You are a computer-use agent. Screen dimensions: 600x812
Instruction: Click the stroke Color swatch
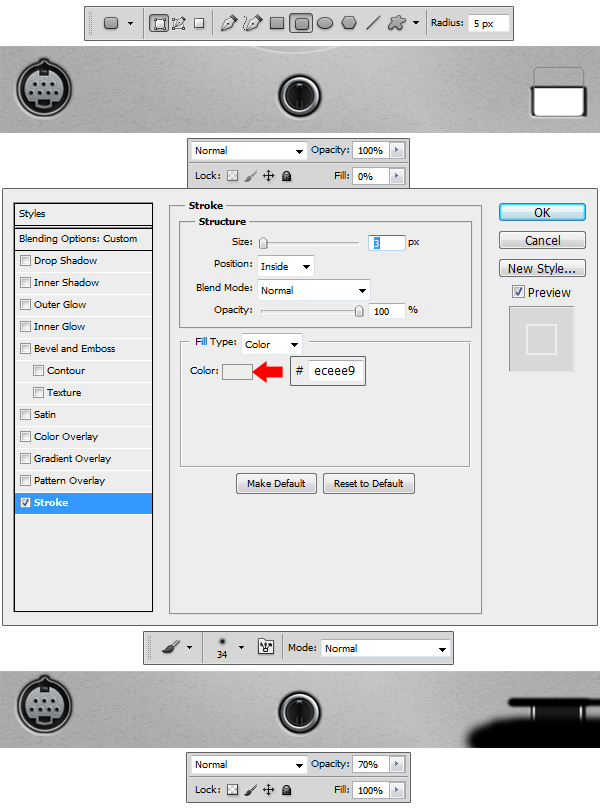tap(237, 372)
